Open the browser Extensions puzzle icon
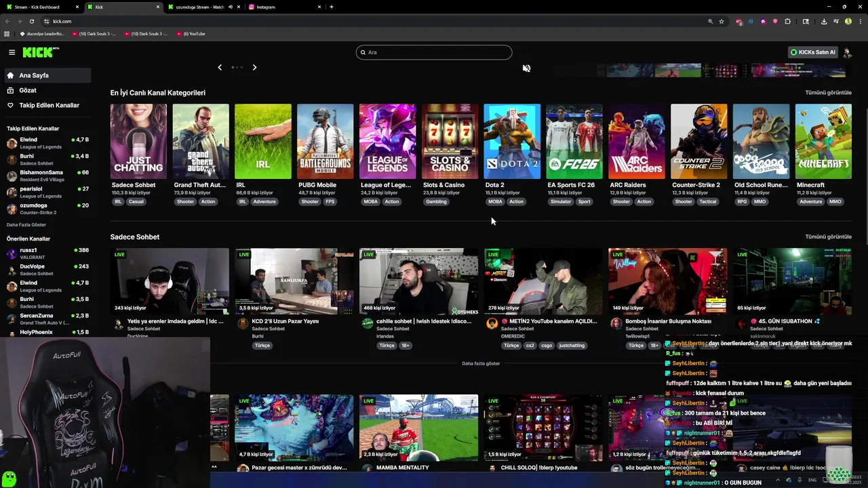The image size is (868, 488). tap(787, 21)
